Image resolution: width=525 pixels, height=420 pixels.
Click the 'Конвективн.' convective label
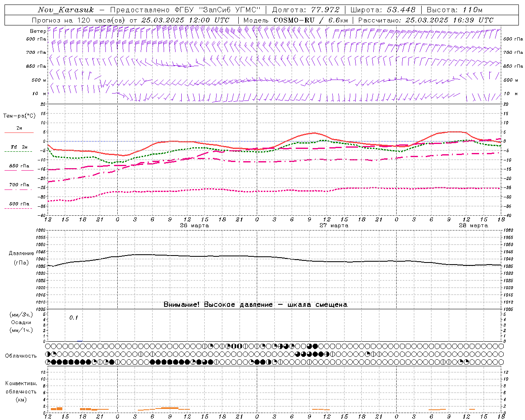tap(21, 383)
